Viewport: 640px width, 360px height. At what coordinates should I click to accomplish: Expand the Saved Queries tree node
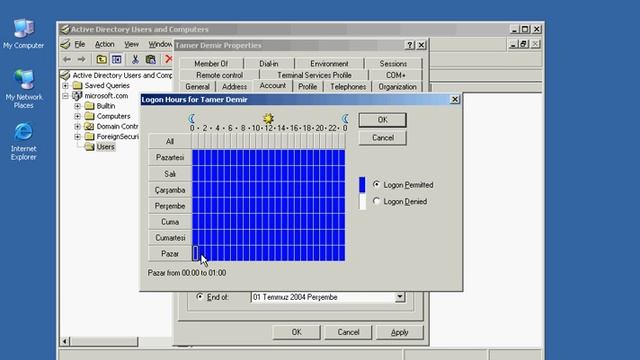[65, 85]
